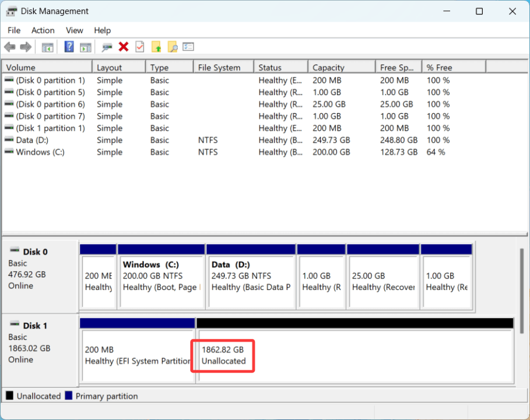The width and height of the screenshot is (530, 420).
Task: Click the Back navigation arrow on the toolbar
Action: [9, 47]
